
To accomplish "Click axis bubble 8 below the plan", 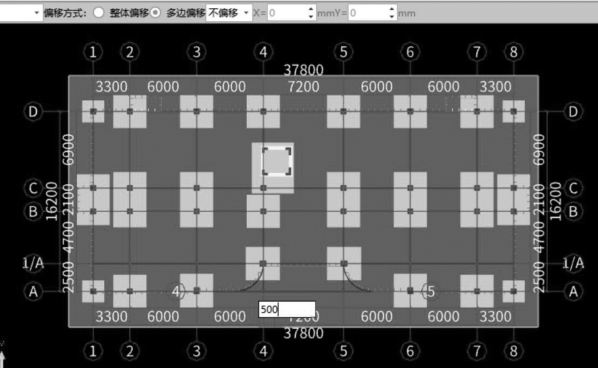I will [513, 351].
